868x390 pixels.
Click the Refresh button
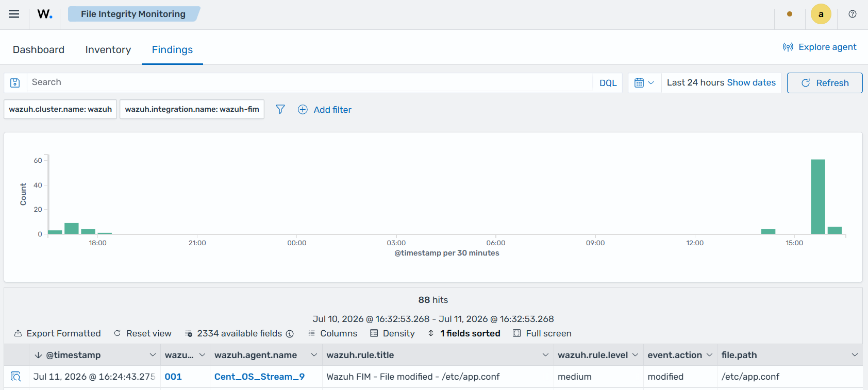(x=825, y=83)
